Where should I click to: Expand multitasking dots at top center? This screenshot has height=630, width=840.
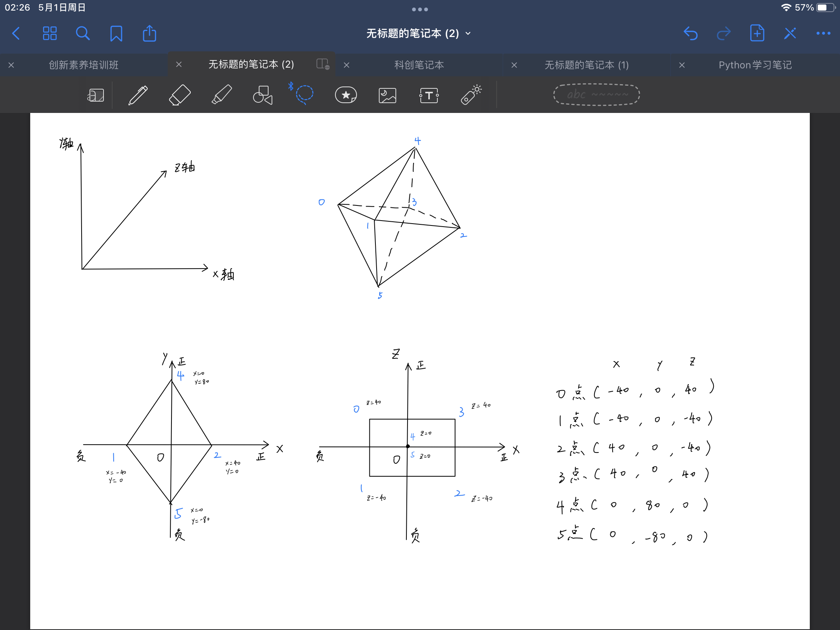[420, 9]
